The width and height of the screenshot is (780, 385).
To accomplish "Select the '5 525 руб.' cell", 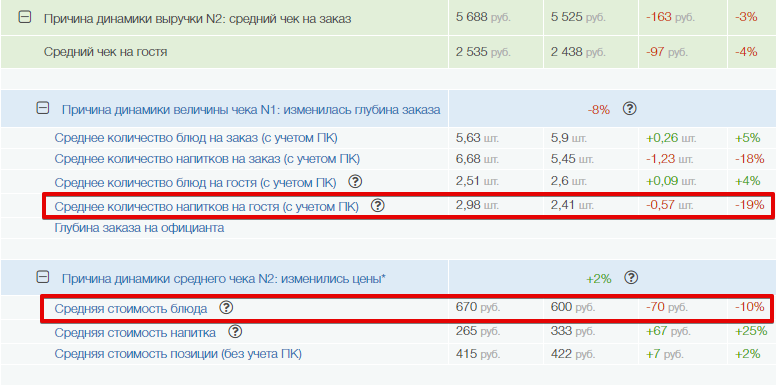I will coord(578,17).
